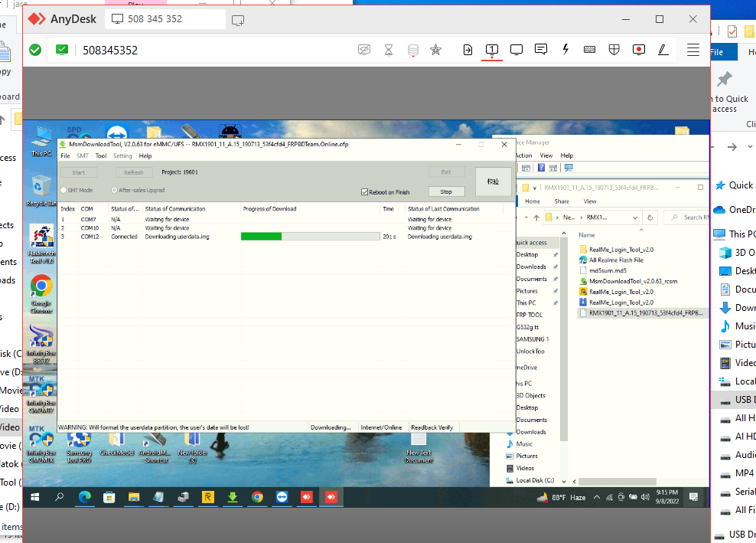756x543 pixels.
Task: Click the Stop button in MsmDownloadTool
Action: click(x=446, y=191)
